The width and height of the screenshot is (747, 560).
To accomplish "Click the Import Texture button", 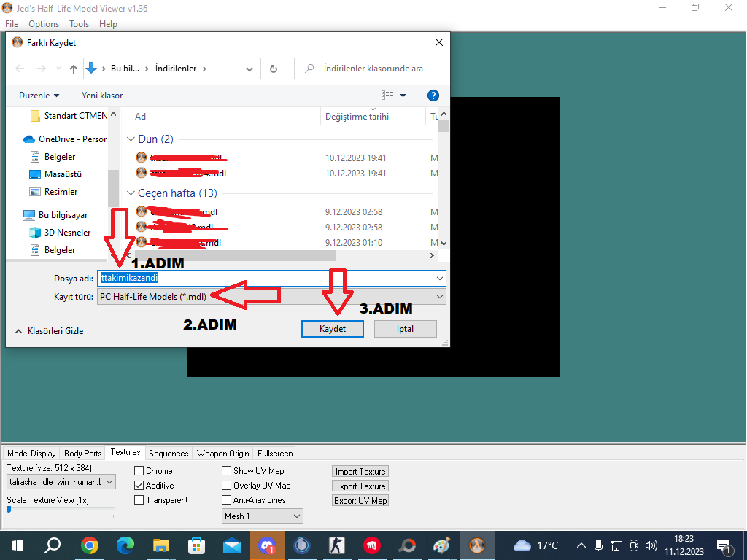I will [x=360, y=472].
